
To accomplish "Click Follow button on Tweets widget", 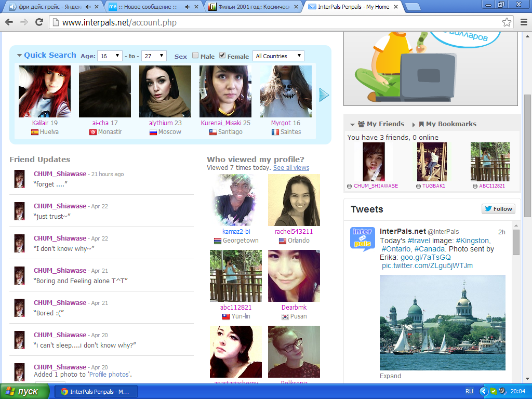I will point(498,209).
